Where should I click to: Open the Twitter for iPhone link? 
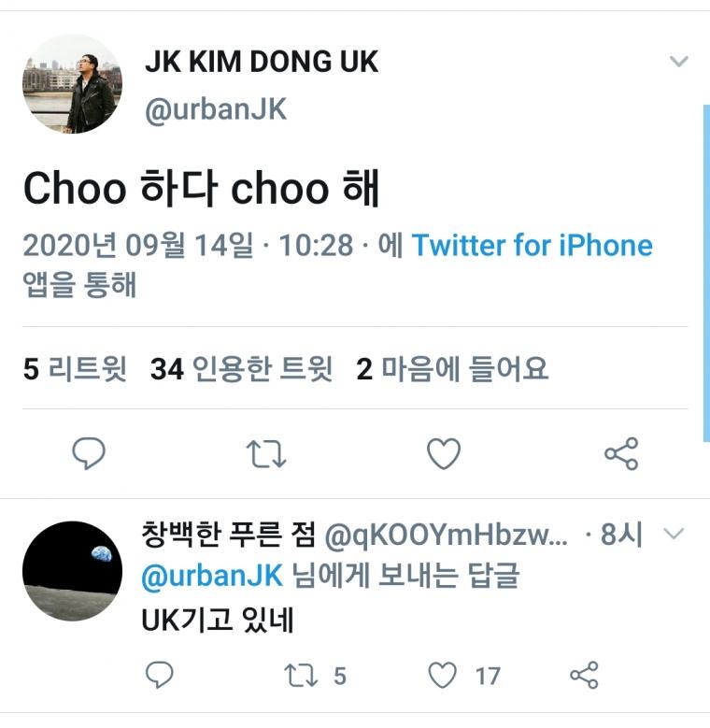click(532, 245)
